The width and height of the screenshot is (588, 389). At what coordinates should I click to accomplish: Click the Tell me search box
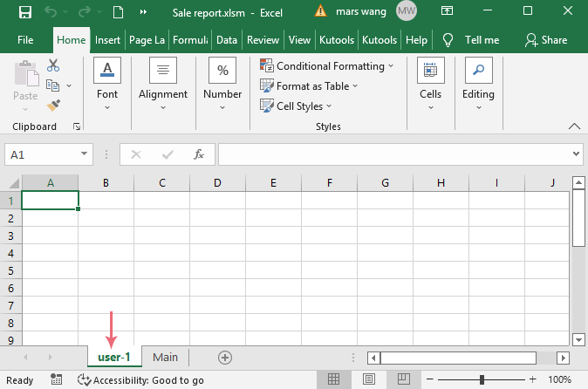(482, 40)
